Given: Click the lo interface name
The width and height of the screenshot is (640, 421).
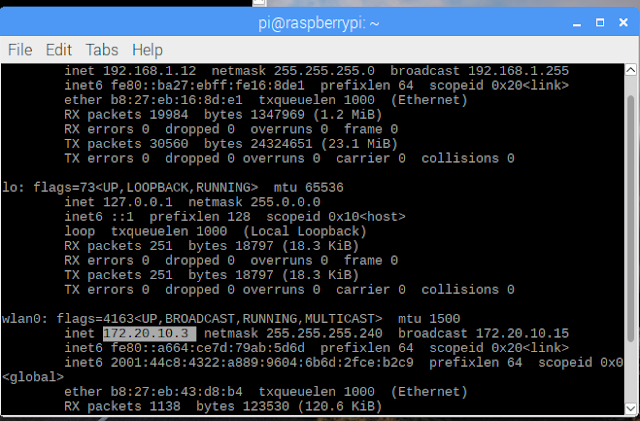Looking at the screenshot, I should (11, 187).
